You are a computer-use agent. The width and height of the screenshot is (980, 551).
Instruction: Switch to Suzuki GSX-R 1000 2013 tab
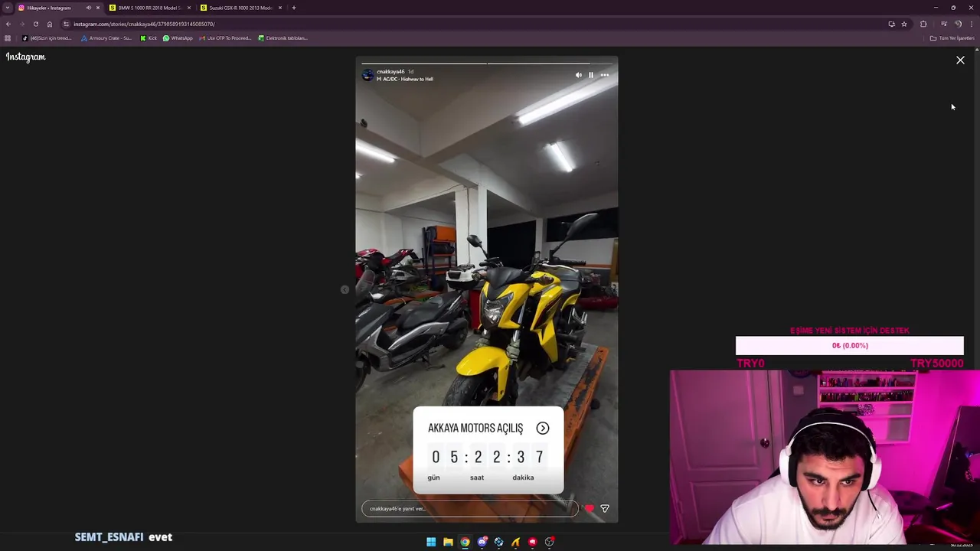coord(241,8)
